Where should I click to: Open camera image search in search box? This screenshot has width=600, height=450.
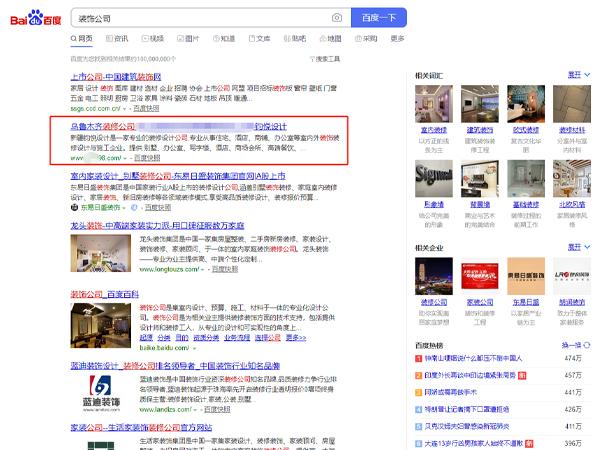[x=337, y=18]
